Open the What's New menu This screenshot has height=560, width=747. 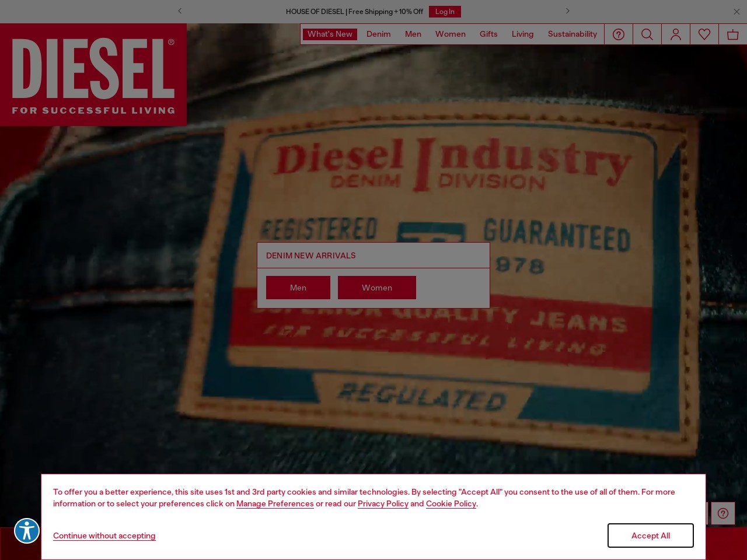330,34
